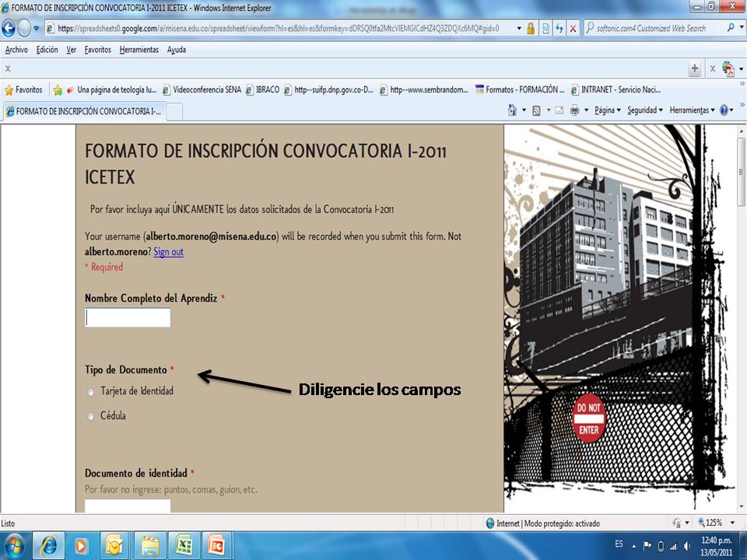Open the address bar history dropdown arrow

pyautogui.click(x=519, y=29)
